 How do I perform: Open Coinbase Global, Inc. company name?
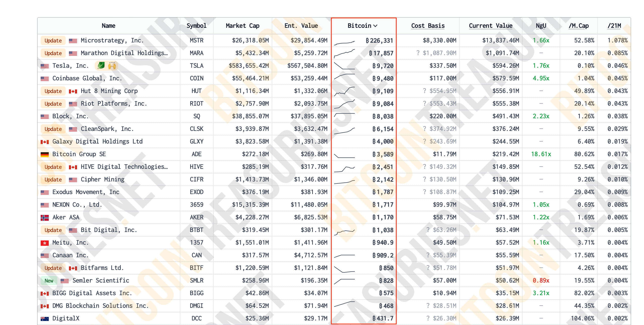87,78
